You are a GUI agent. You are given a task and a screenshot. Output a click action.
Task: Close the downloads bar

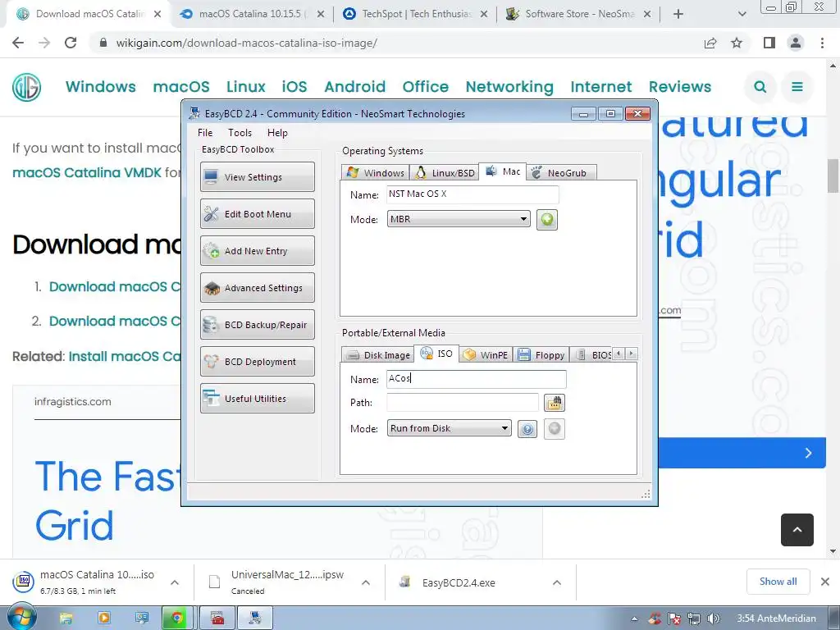coord(825,582)
